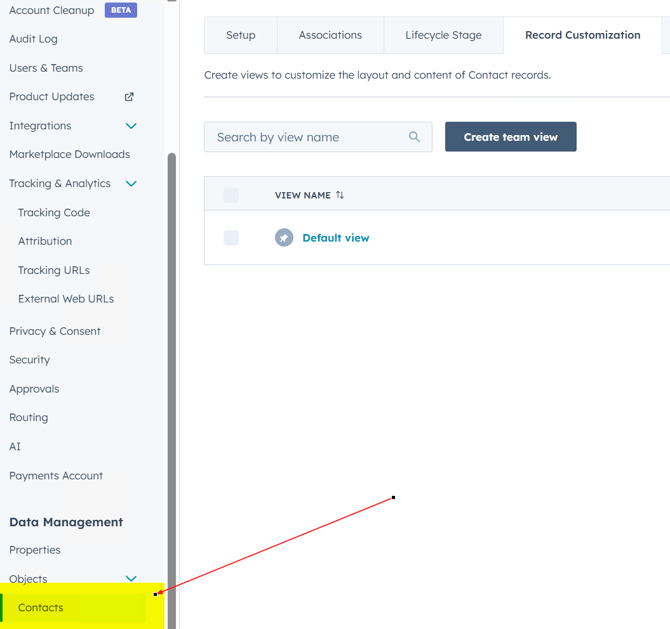The height and width of the screenshot is (629, 670).
Task: Select Contacts under Objects
Action: 41,608
